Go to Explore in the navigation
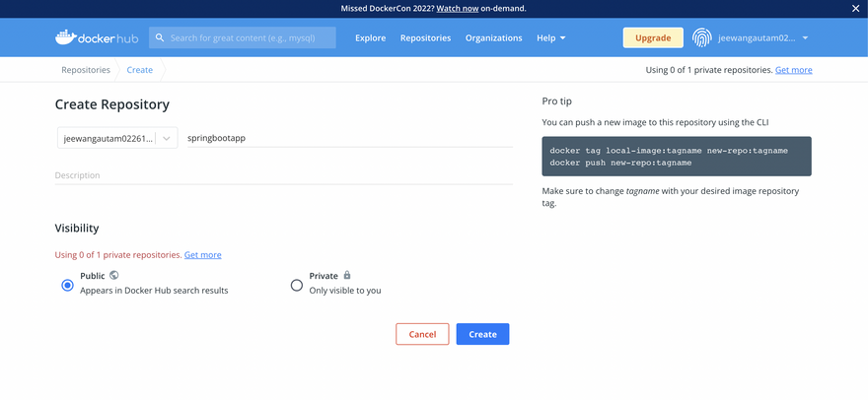Viewport: 868px width, 400px height. (x=371, y=37)
